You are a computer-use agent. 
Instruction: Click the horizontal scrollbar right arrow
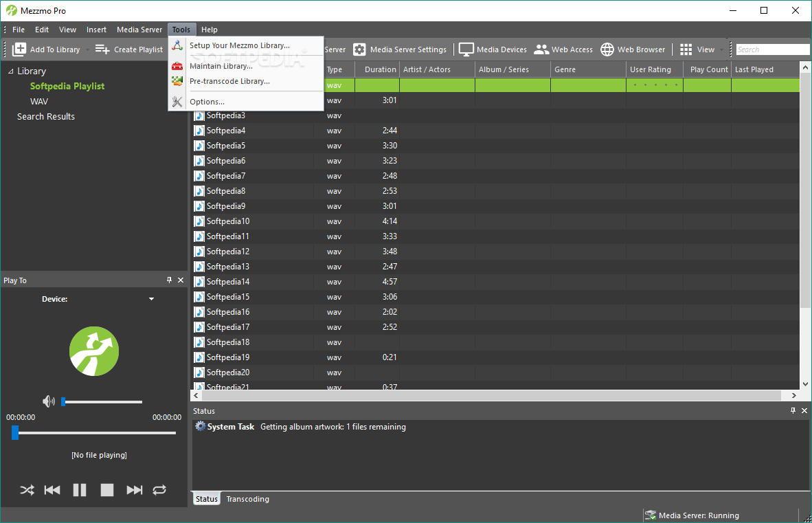(x=794, y=395)
